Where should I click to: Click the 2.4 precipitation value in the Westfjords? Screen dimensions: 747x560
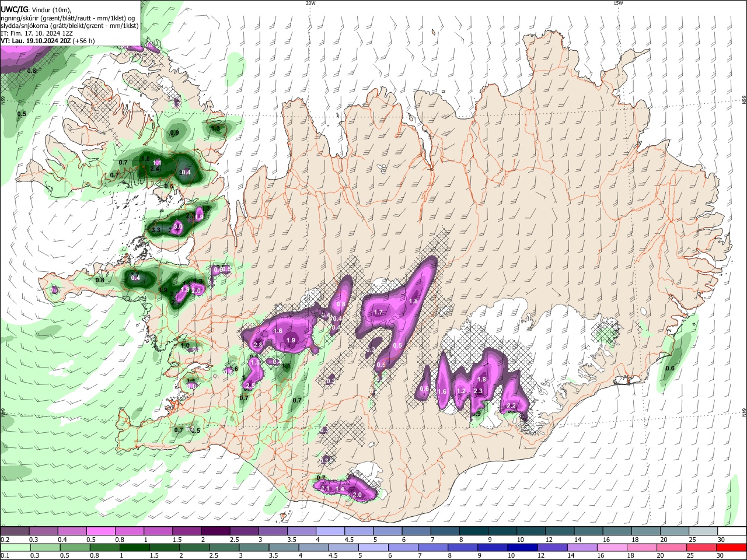point(155,169)
